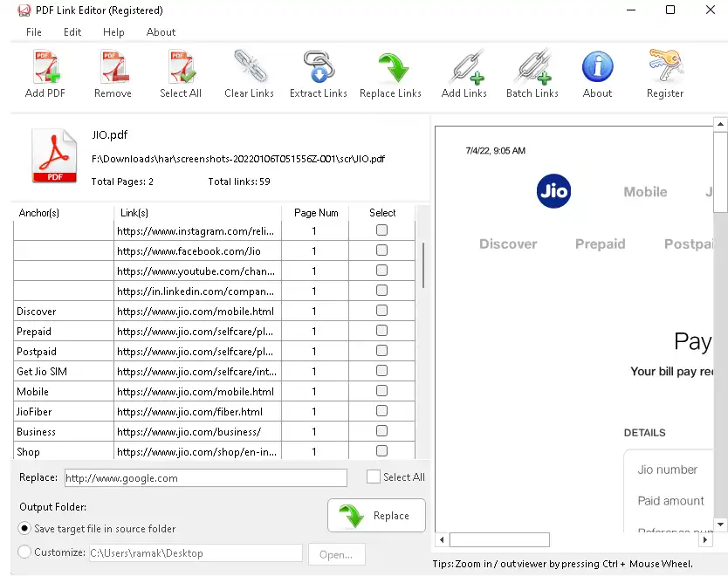Open the File menu
The height and width of the screenshot is (576, 728).
click(x=34, y=32)
